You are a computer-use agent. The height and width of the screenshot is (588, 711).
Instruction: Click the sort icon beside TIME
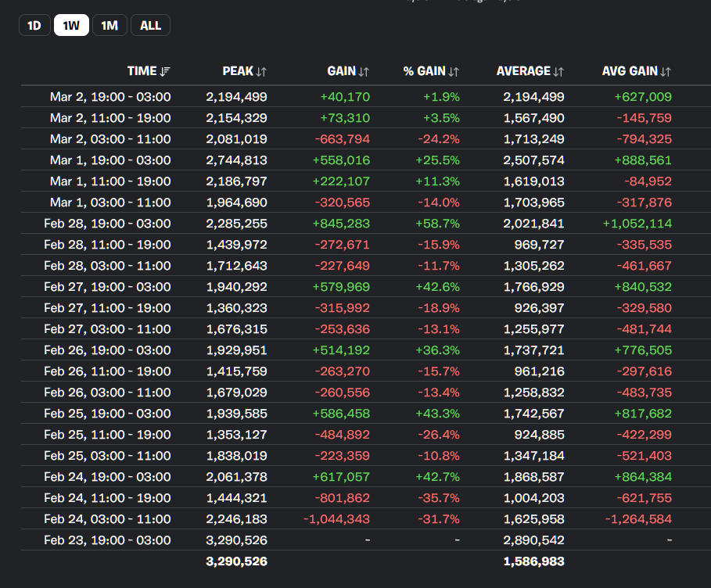[165, 71]
